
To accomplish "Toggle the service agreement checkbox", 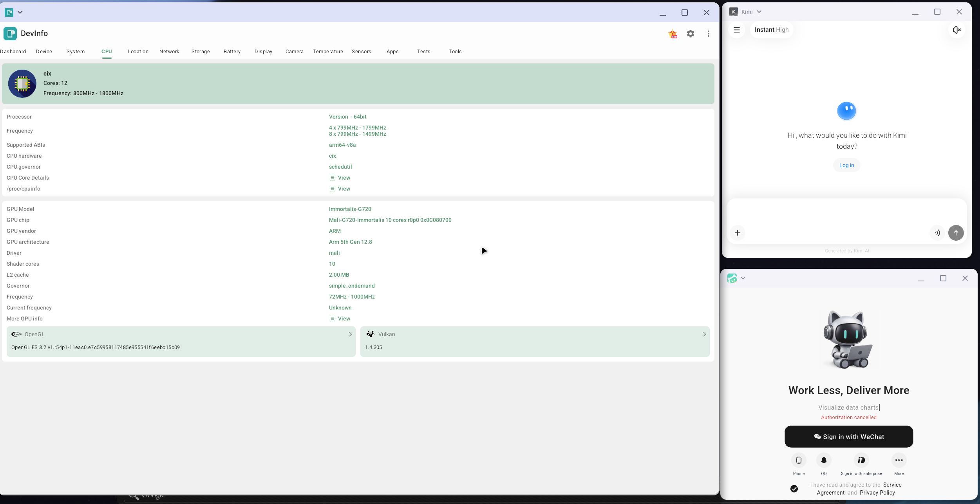I will 794,489.
